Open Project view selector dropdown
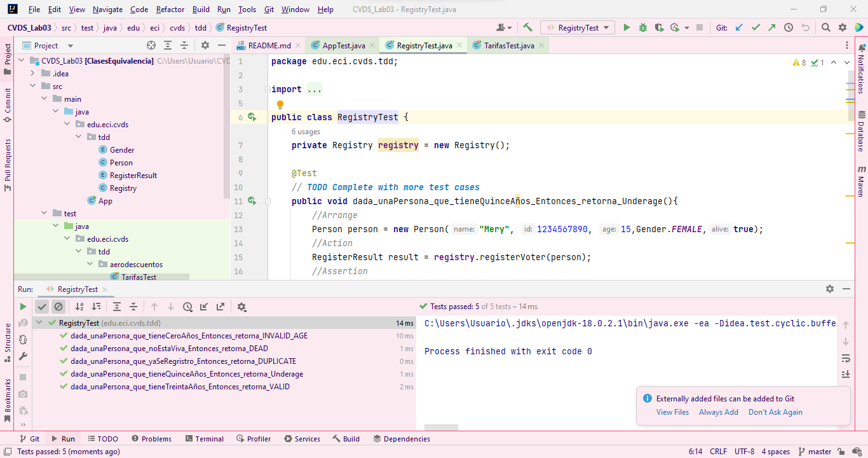This screenshot has height=458, width=868. tap(48, 46)
